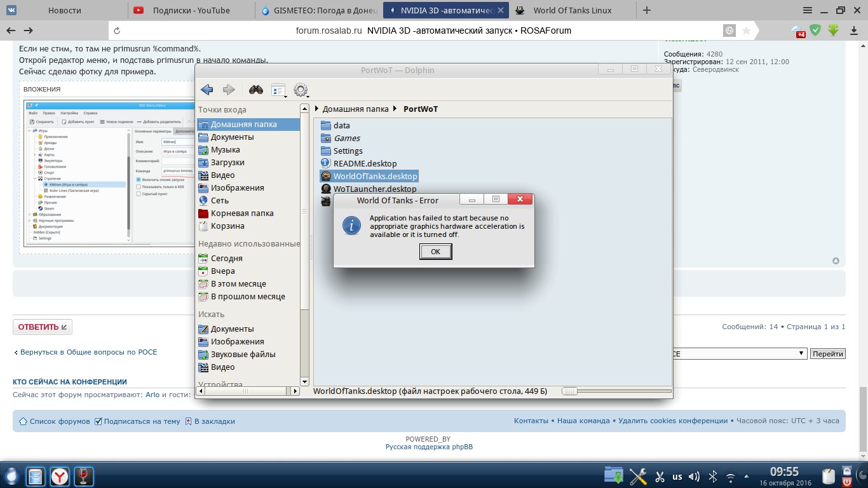Viewport: 868px width, 488px height.
Task: Expand arrow before PortWoT in breadcrumb
Action: click(396, 109)
